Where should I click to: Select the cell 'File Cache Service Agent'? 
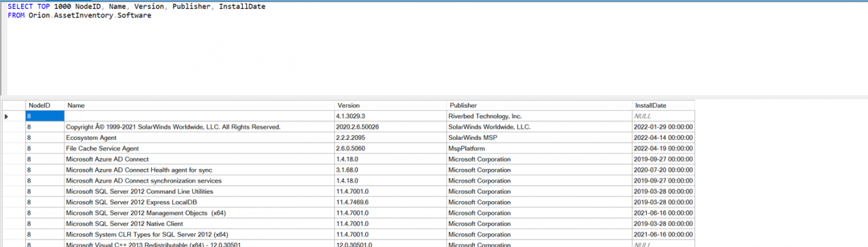(x=199, y=149)
